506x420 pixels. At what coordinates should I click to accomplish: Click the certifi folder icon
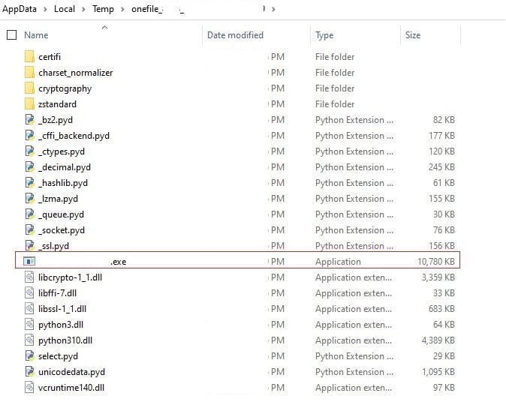pyautogui.click(x=29, y=57)
